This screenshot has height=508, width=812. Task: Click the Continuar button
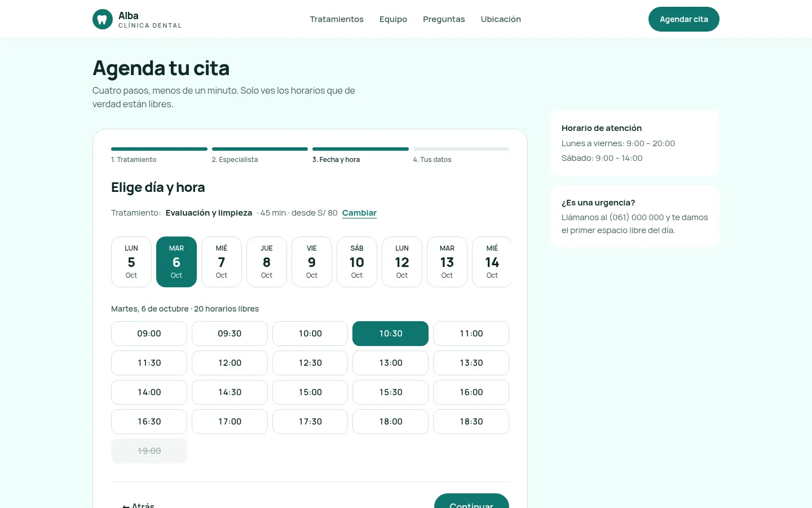click(x=471, y=501)
